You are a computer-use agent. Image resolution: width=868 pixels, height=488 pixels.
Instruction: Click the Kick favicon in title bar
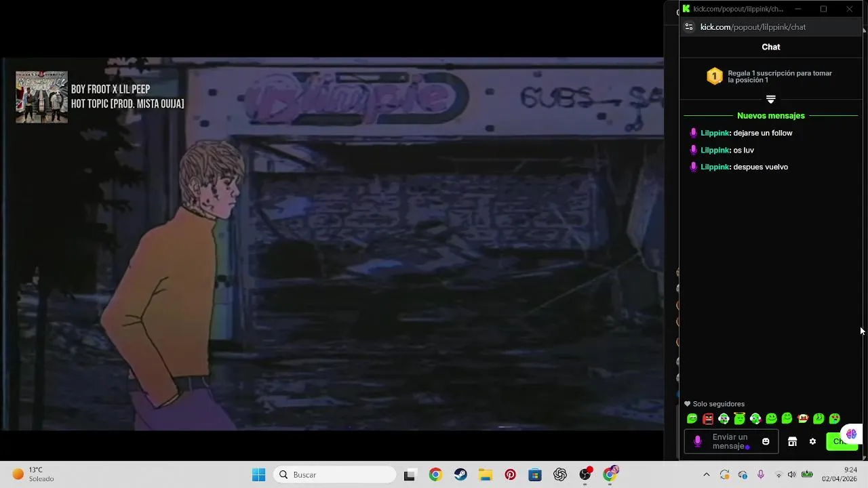pos(686,9)
